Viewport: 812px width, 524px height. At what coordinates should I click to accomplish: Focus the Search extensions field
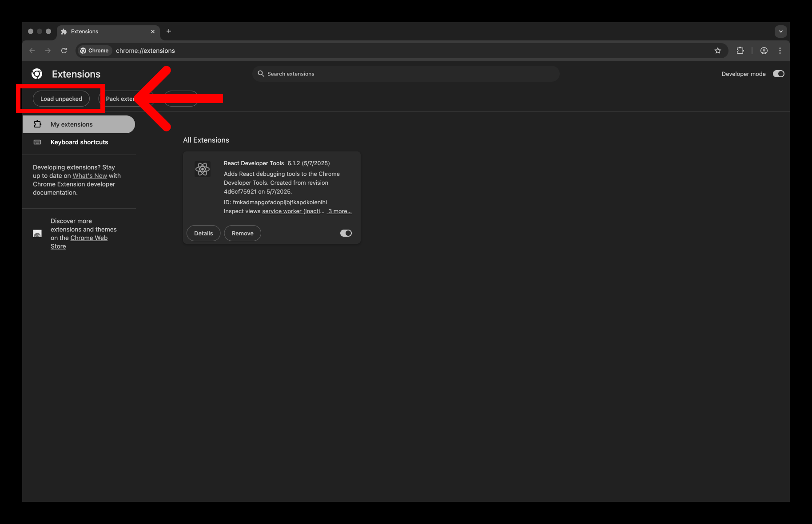[406, 74]
